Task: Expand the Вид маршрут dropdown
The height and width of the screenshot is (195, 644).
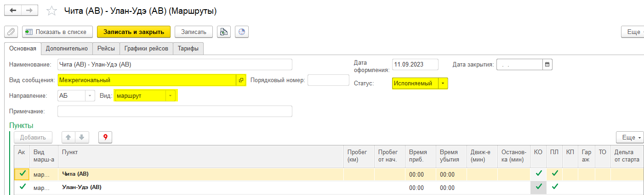Action: click(171, 96)
